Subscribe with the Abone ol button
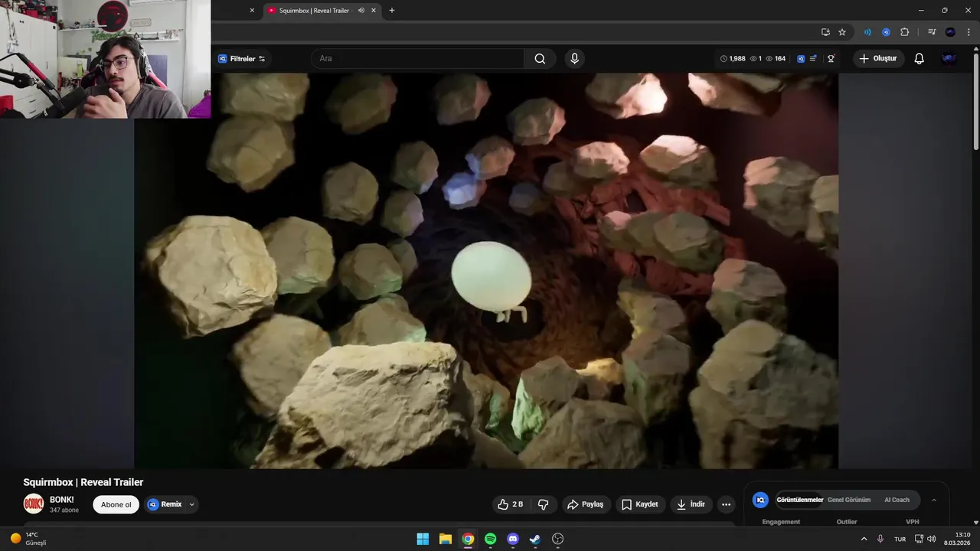Viewport: 980px width, 551px height. (116, 504)
